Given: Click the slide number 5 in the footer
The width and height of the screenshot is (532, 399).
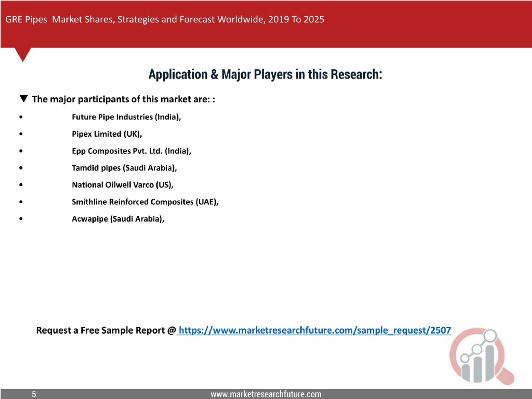Looking at the screenshot, I should coord(34,394).
